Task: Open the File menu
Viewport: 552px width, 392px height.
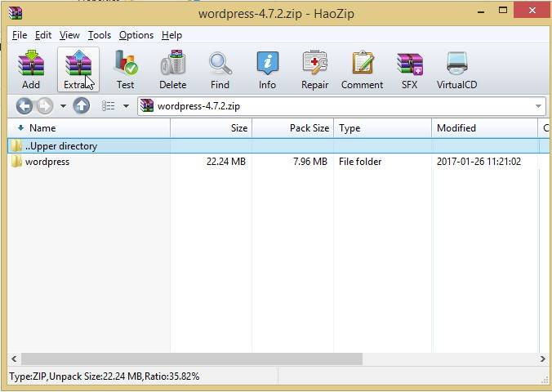Action: click(20, 35)
